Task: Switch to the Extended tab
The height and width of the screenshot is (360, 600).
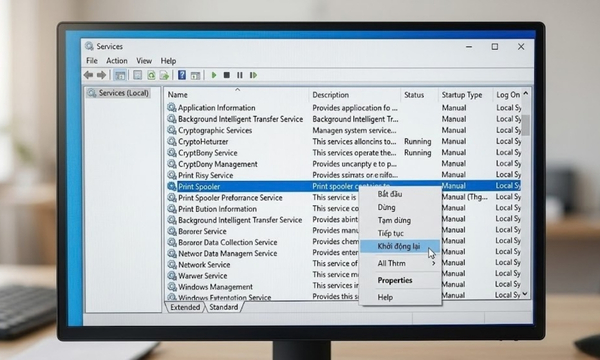Action: tap(185, 307)
